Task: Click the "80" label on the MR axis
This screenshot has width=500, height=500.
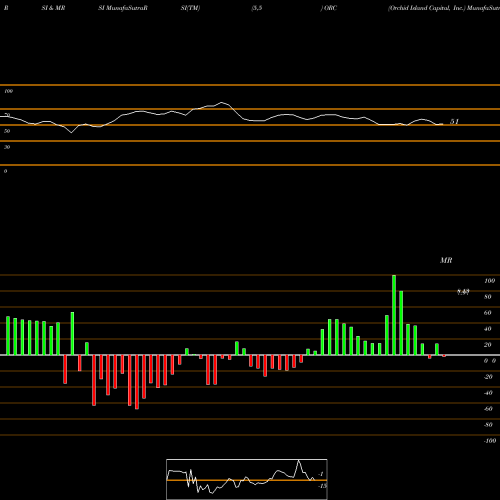Action: coord(488,297)
